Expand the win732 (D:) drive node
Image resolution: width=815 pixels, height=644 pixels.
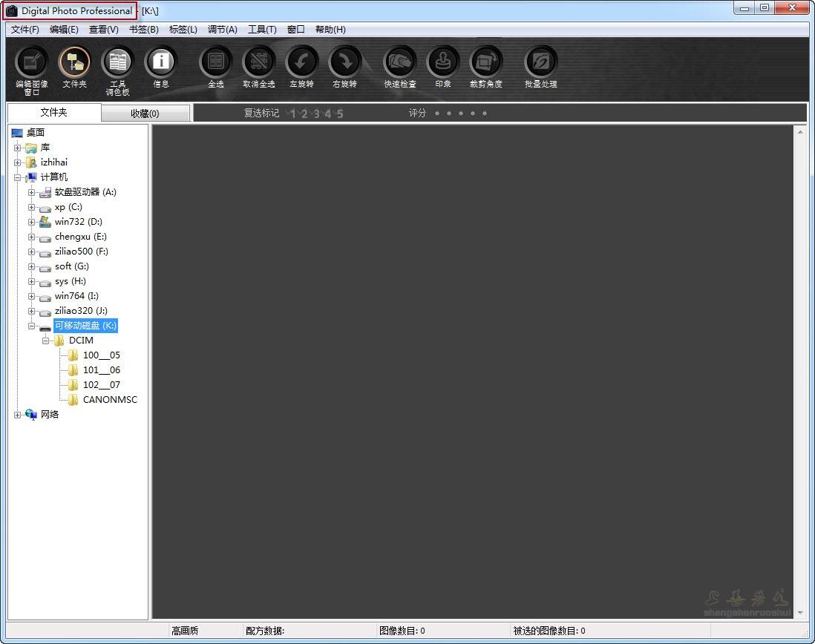32,223
